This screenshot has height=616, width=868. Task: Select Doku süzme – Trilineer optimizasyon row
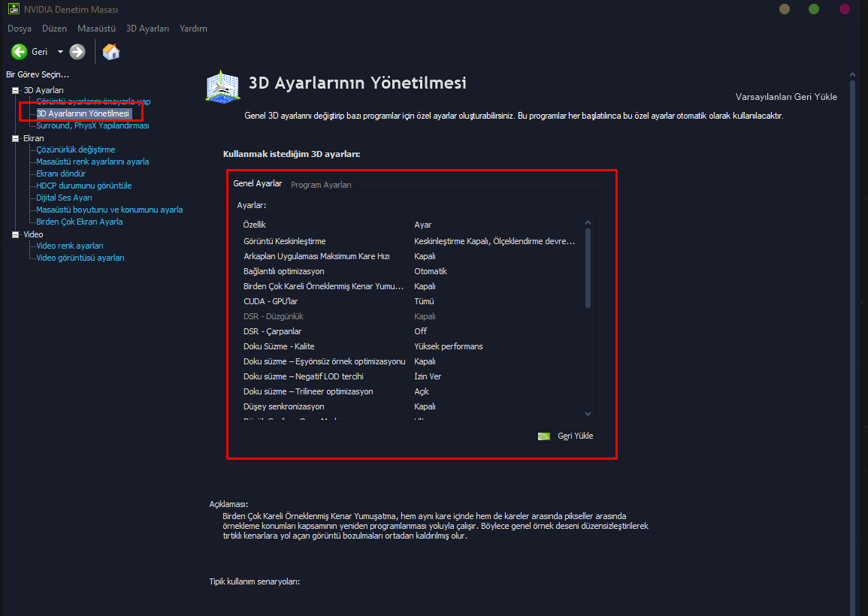411,391
